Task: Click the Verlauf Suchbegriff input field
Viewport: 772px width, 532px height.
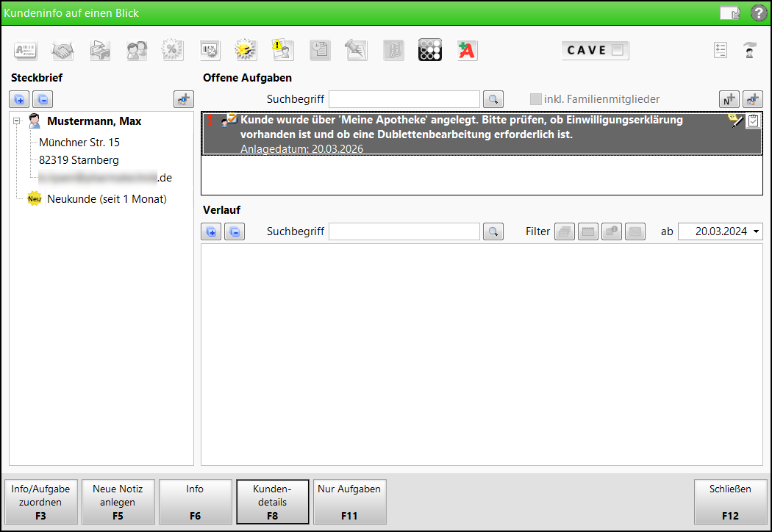Action: pos(404,231)
